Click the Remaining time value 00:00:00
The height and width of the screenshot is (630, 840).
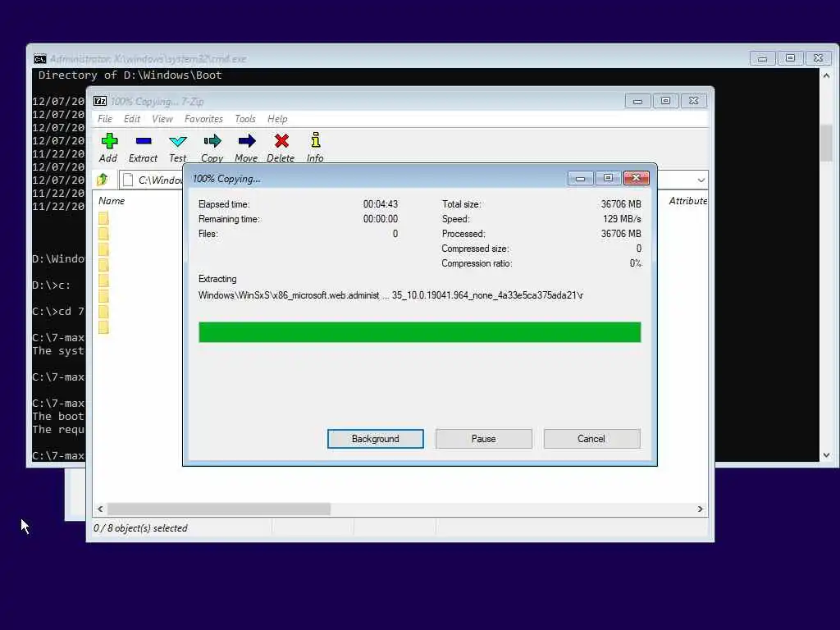(381, 219)
